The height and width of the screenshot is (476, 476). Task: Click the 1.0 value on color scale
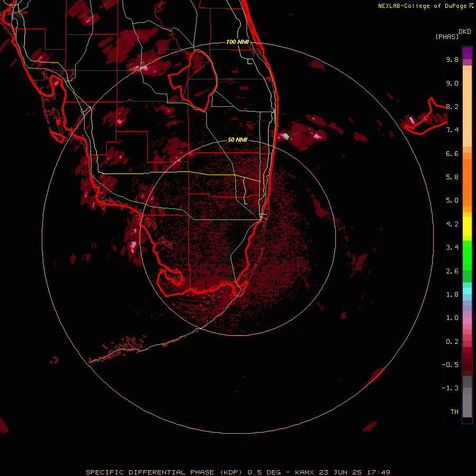[x=452, y=318]
